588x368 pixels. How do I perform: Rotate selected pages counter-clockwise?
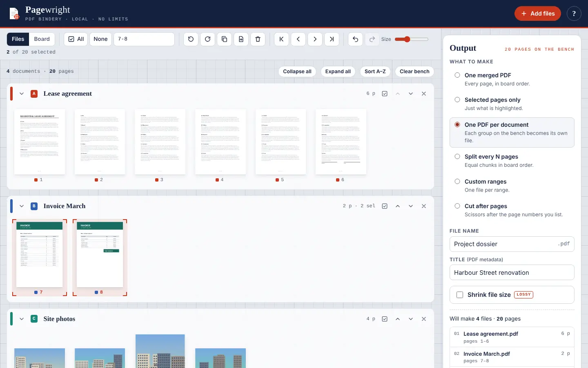[x=191, y=39]
